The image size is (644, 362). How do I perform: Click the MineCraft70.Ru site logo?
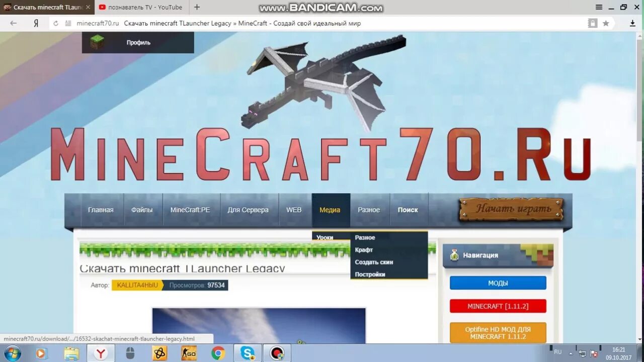click(x=320, y=154)
